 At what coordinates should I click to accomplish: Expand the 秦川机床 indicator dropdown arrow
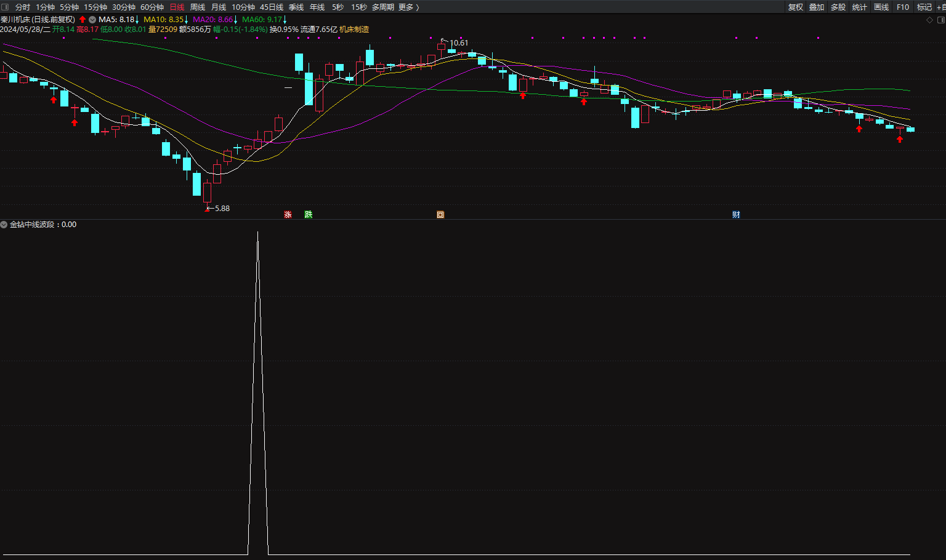[x=92, y=20]
